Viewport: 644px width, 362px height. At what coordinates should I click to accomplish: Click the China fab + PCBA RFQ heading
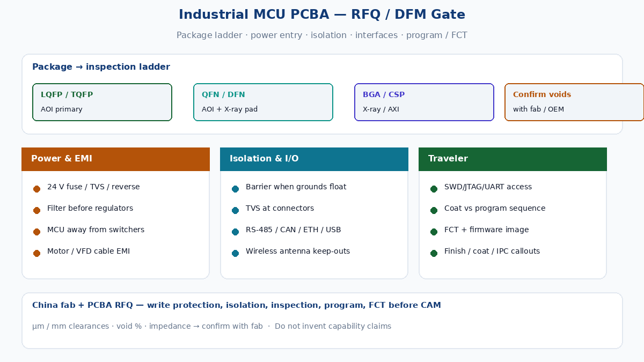[x=237, y=305]
